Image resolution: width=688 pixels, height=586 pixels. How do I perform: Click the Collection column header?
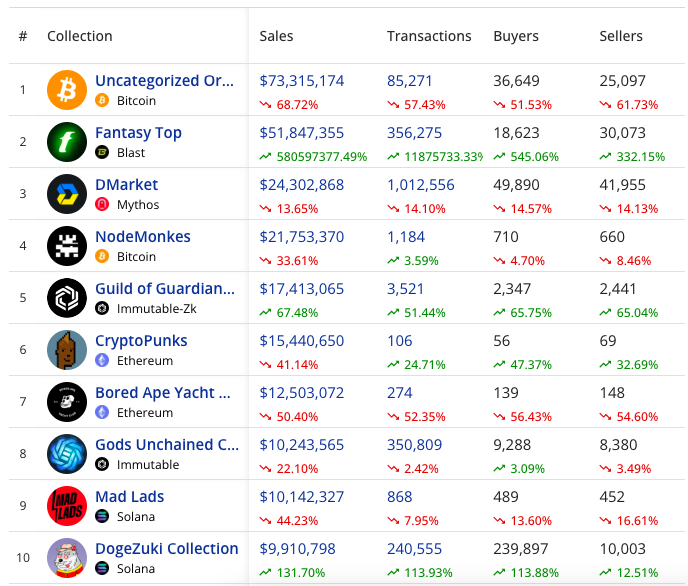click(x=80, y=36)
